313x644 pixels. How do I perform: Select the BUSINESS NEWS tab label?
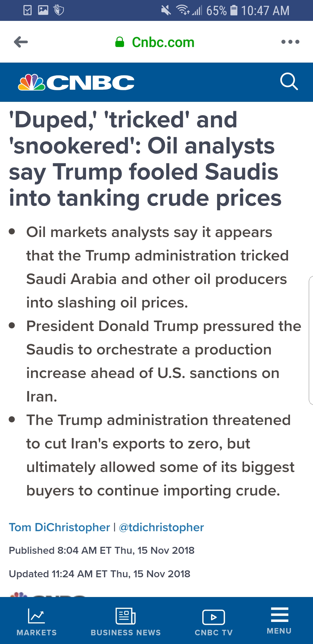126,633
